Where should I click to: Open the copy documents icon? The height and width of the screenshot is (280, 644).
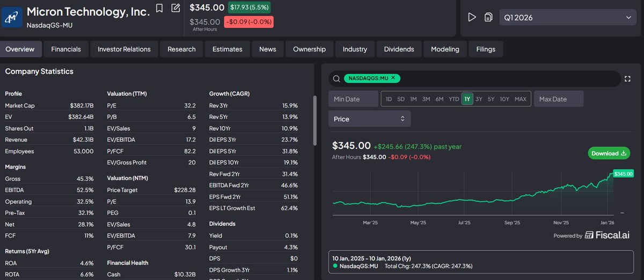pos(488,17)
